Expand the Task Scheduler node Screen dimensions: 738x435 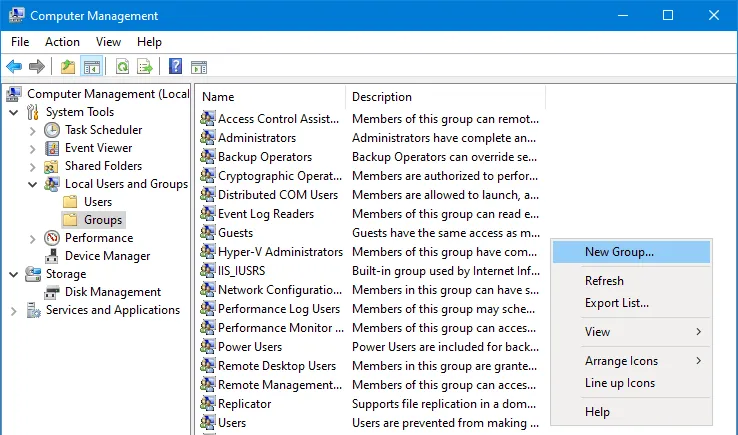32,130
